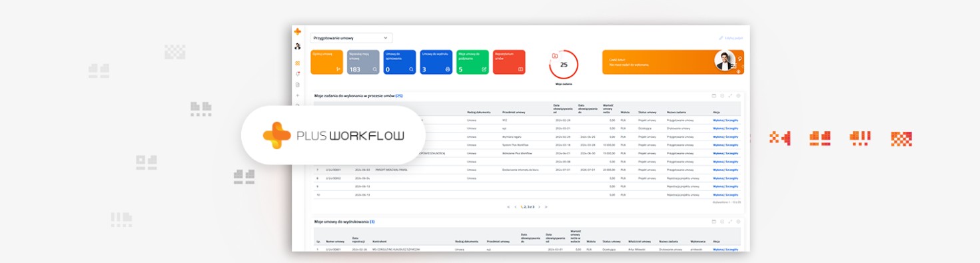The image size is (980, 263).
Task: Click the settings icon in Moje zadania do wykonania panel header
Action: 738,96
